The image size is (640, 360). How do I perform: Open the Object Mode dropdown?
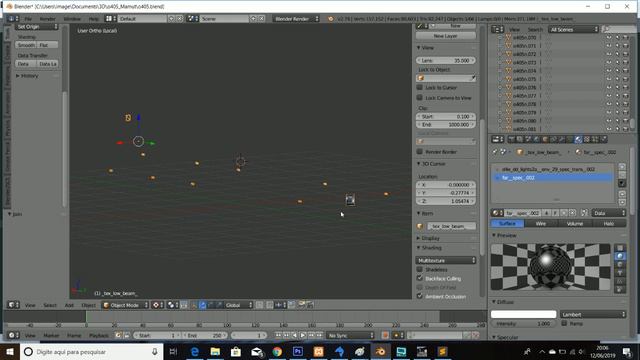click(125, 305)
